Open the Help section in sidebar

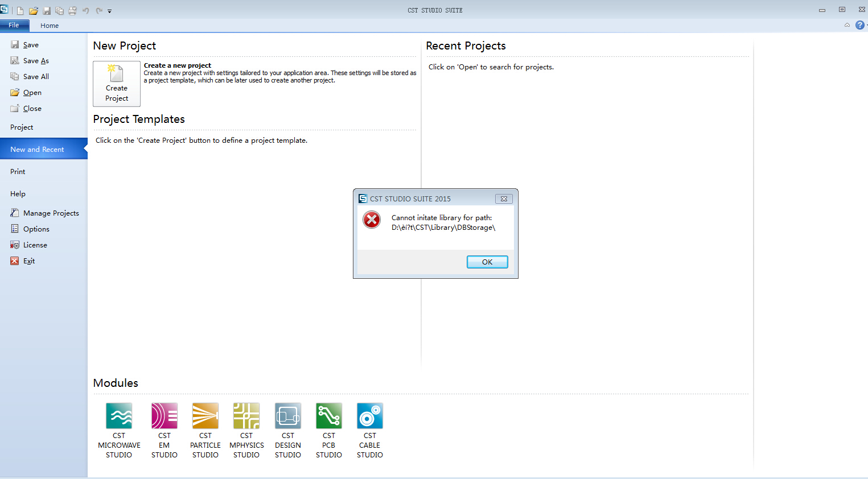[18, 193]
